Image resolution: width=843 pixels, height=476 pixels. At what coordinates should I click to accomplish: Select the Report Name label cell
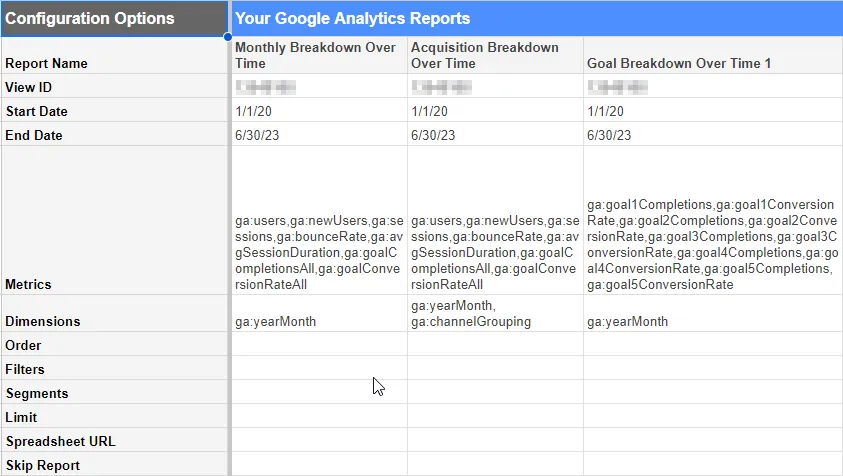pos(114,55)
